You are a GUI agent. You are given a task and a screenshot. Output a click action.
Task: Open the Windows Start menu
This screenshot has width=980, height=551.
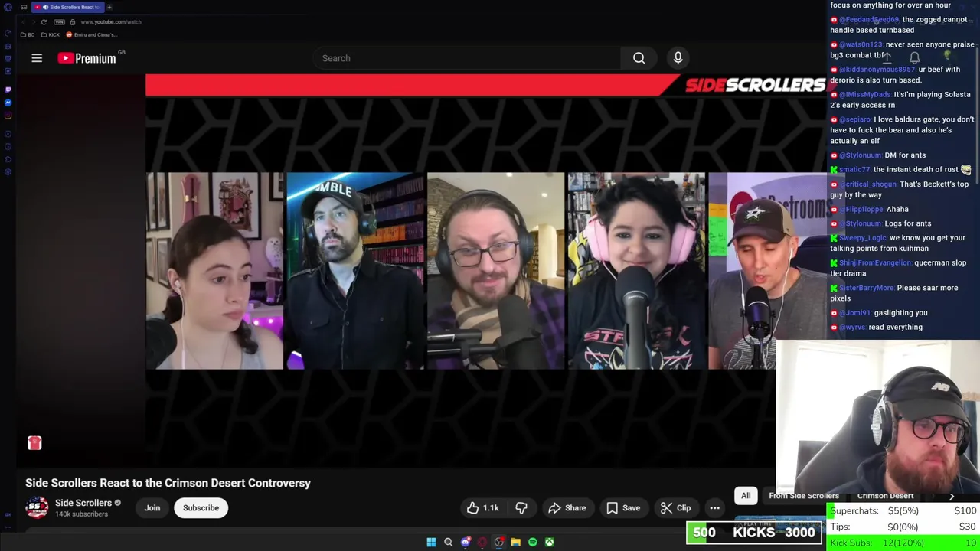(x=431, y=542)
